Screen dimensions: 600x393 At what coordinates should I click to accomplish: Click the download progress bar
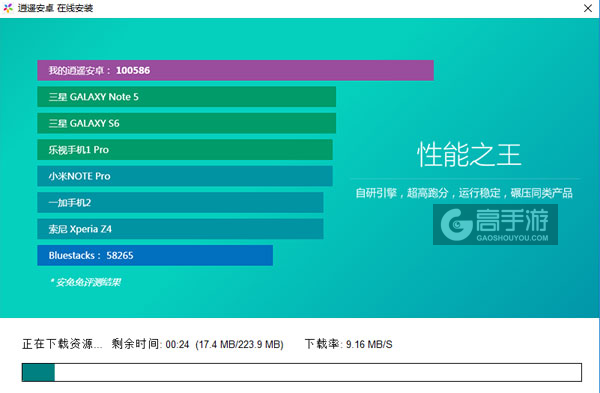tap(302, 372)
